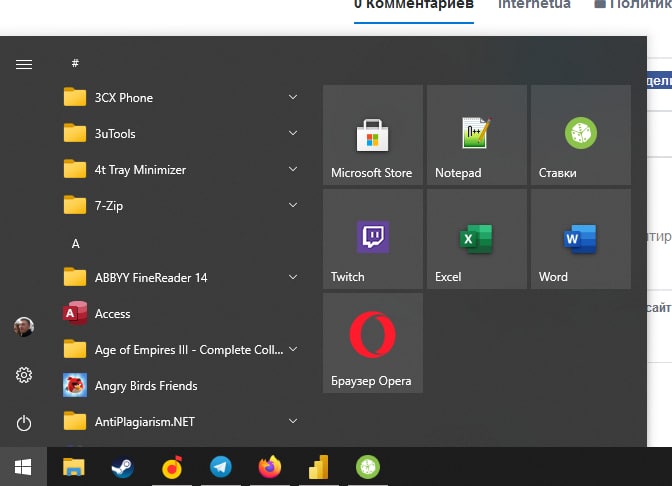The width and height of the screenshot is (672, 486).
Task: Click the A letter group header
Action: [75, 244]
